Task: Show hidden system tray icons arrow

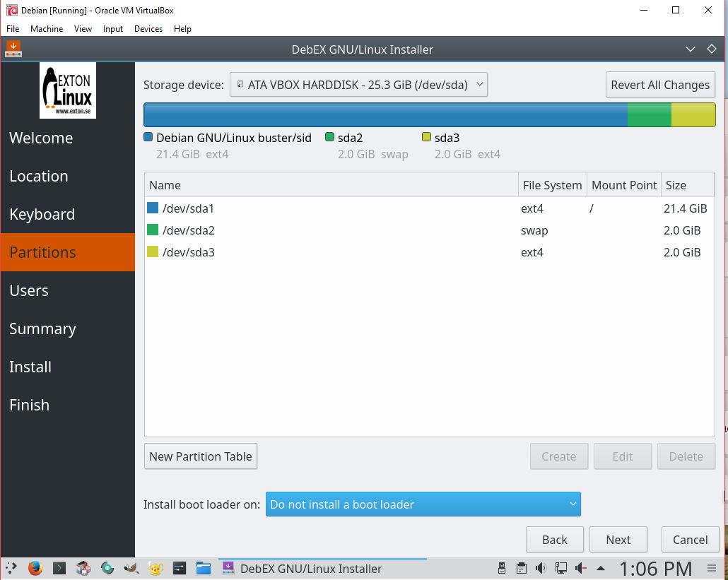Action: [601, 568]
